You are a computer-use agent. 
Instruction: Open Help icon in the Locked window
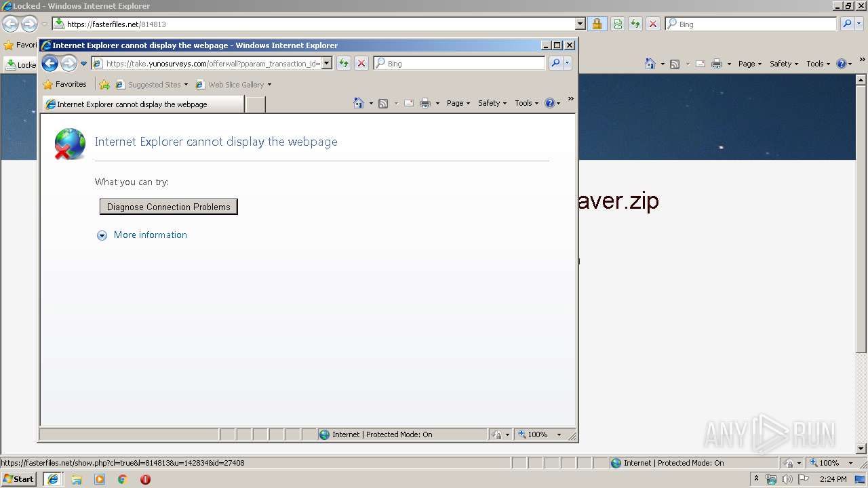[841, 64]
